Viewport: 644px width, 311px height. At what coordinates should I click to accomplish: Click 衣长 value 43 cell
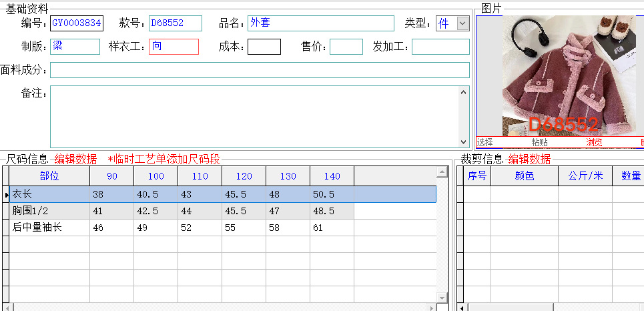click(x=200, y=194)
